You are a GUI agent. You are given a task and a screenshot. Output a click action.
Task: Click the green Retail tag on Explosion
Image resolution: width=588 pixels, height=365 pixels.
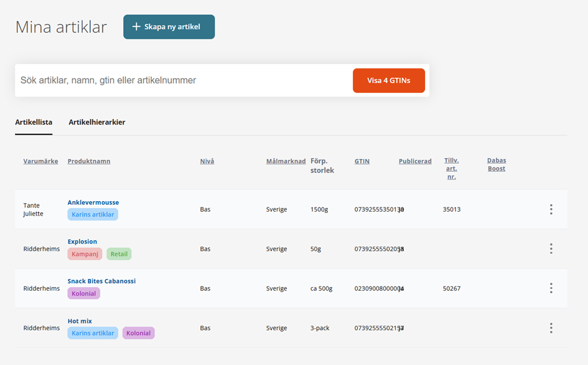point(119,254)
